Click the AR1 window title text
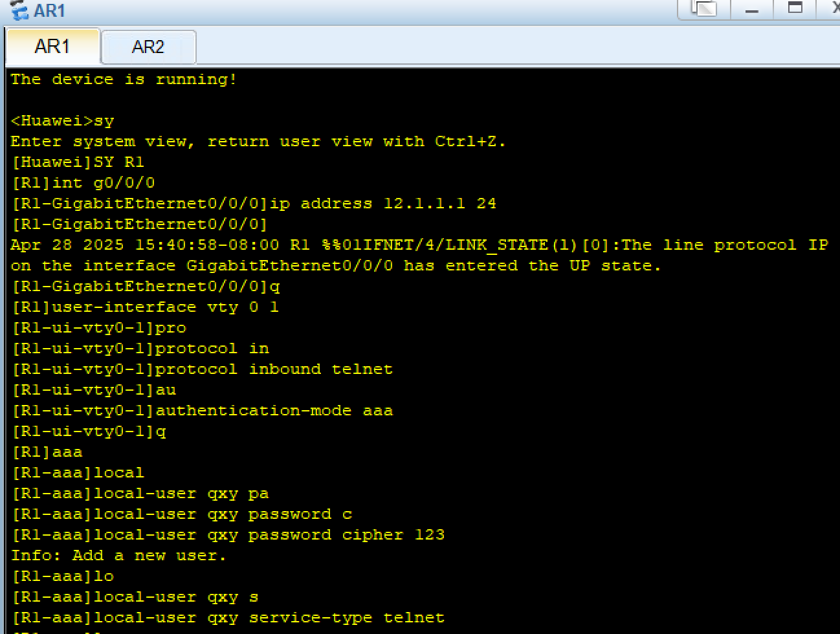840x634 pixels. coord(49,10)
